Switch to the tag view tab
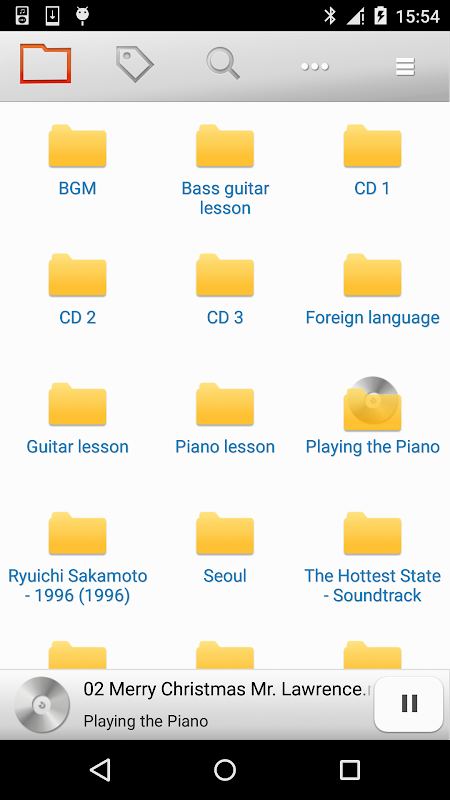The height and width of the screenshot is (800, 450). click(135, 64)
